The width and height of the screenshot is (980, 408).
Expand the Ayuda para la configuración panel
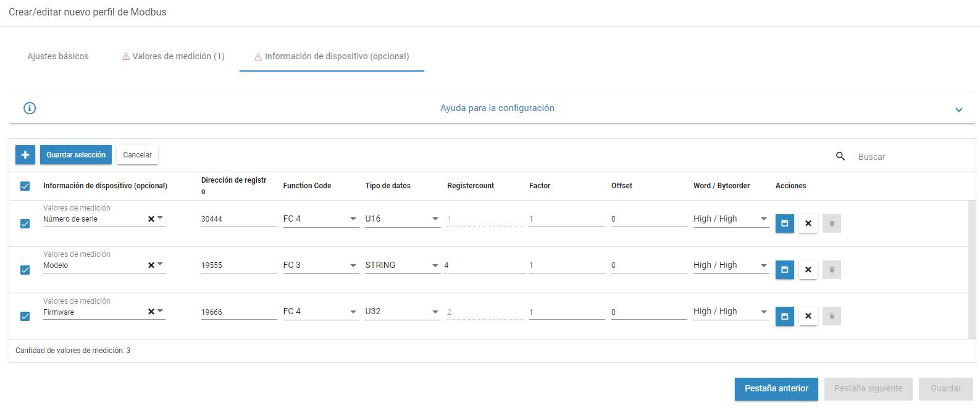(x=958, y=109)
